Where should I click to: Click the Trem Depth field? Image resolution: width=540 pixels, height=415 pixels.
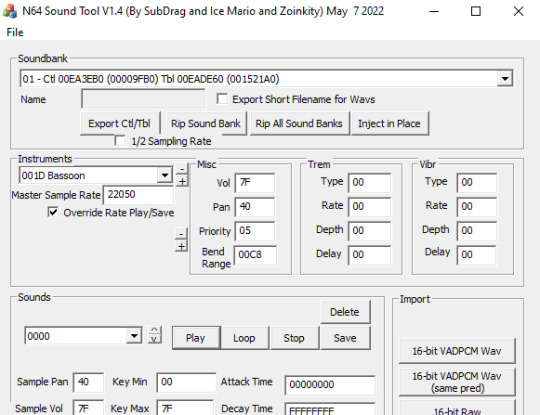369,230
